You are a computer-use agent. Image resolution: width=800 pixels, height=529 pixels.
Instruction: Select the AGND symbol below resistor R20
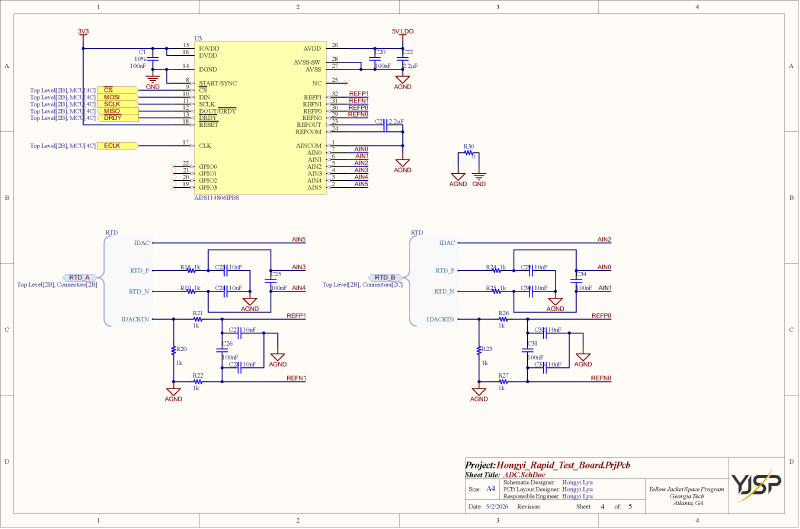(173, 395)
